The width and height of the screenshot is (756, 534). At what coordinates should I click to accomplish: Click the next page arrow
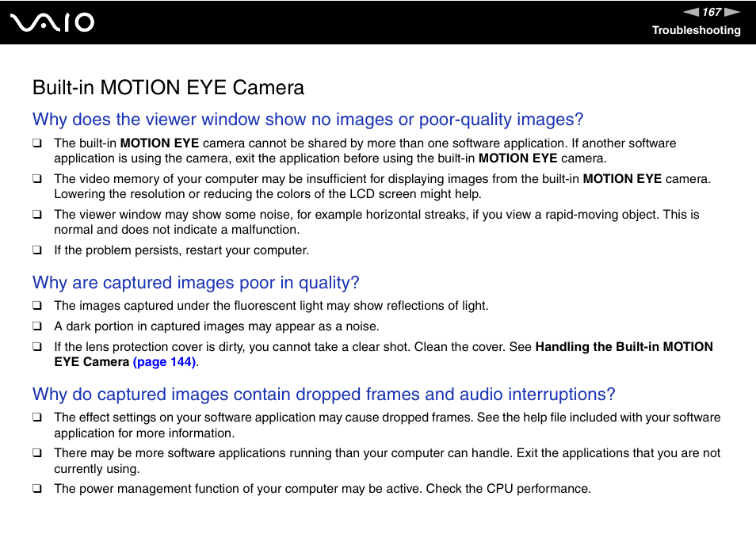click(x=733, y=12)
